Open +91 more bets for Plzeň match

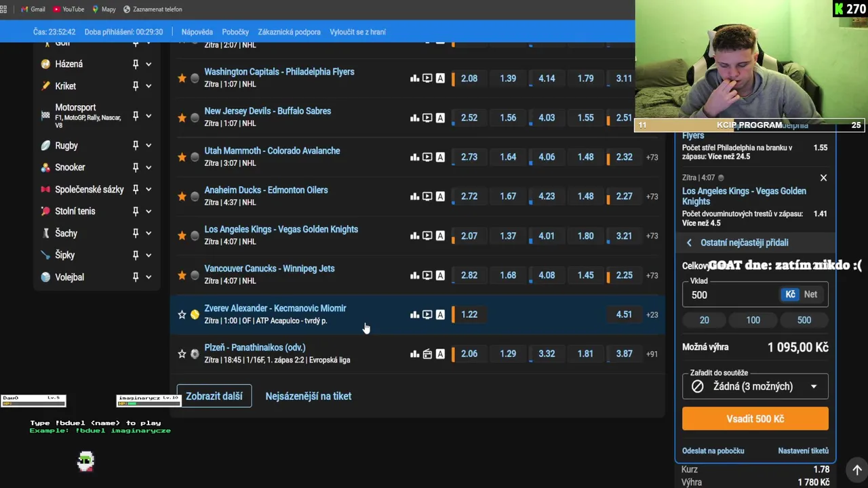[652, 354]
